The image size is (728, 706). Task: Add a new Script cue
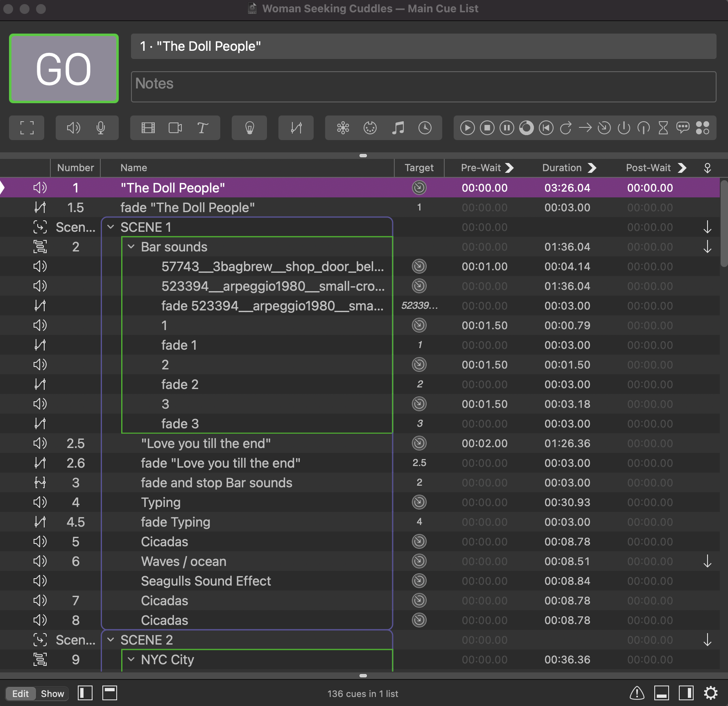pos(703,128)
